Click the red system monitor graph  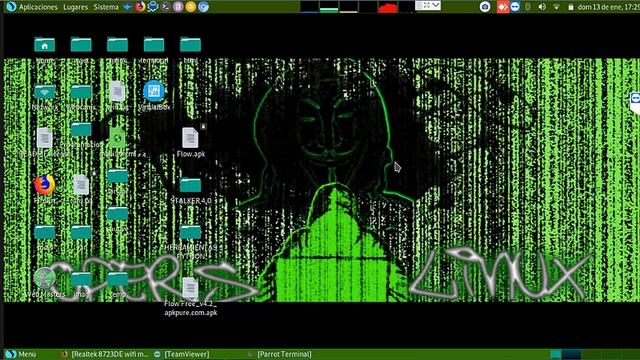click(387, 7)
